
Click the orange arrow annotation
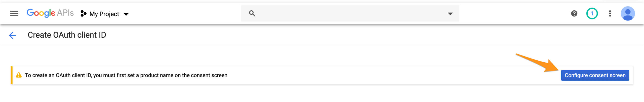coord(538,63)
